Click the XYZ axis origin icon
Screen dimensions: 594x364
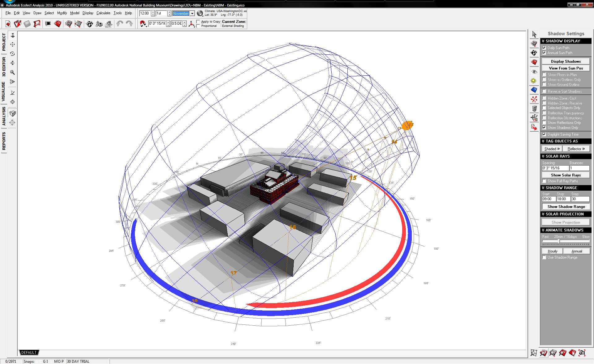[x=192, y=24]
